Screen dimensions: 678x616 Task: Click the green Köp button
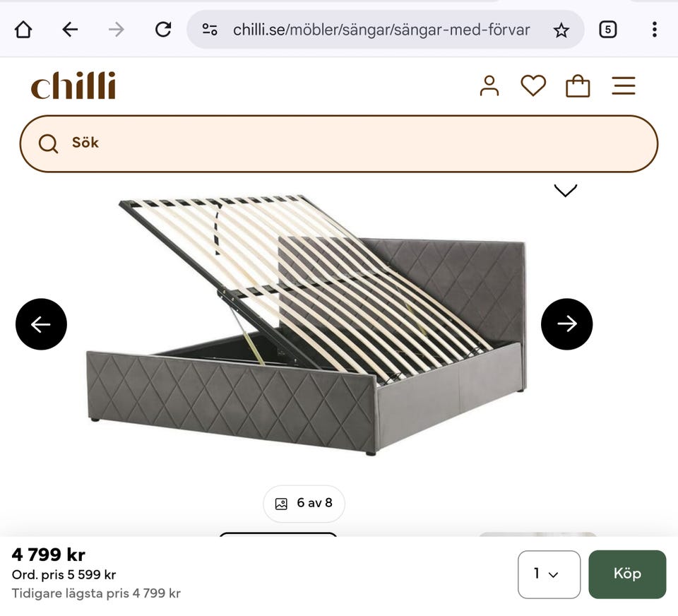click(x=627, y=574)
